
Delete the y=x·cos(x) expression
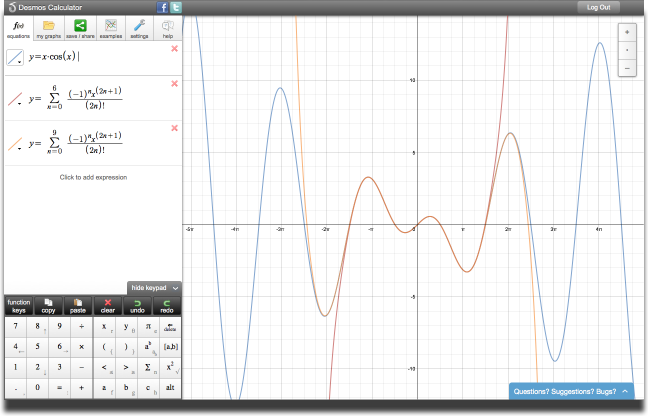tap(174, 49)
